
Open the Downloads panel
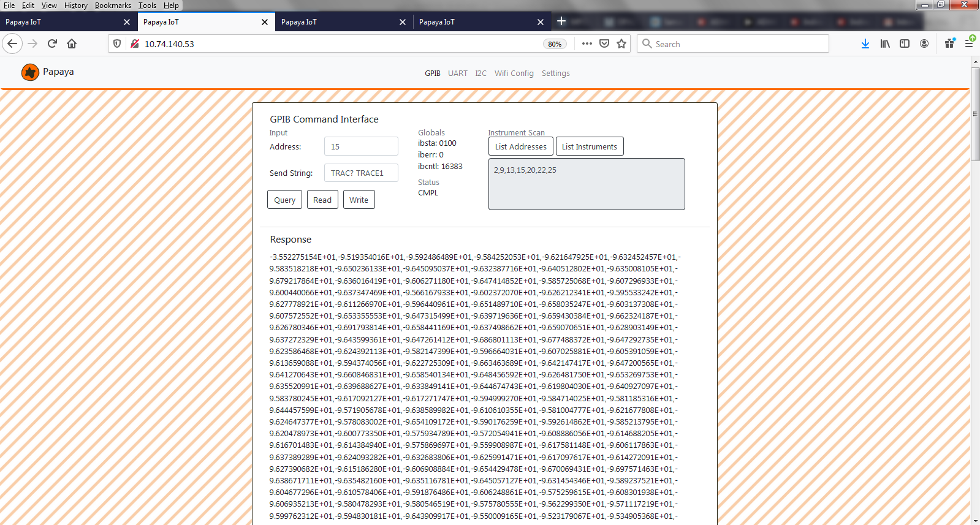point(865,43)
